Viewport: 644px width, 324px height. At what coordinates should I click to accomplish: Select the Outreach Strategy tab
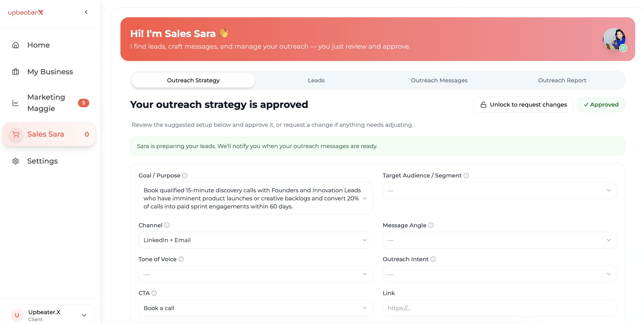tap(193, 80)
